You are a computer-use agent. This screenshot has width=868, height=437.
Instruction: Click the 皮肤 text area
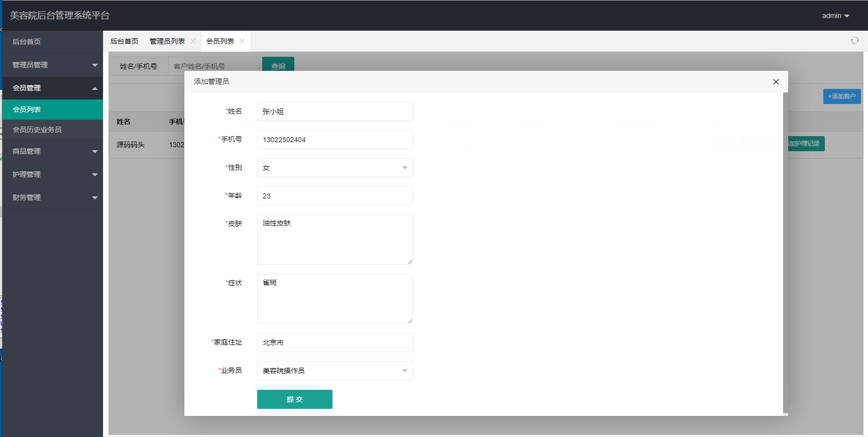click(335, 240)
